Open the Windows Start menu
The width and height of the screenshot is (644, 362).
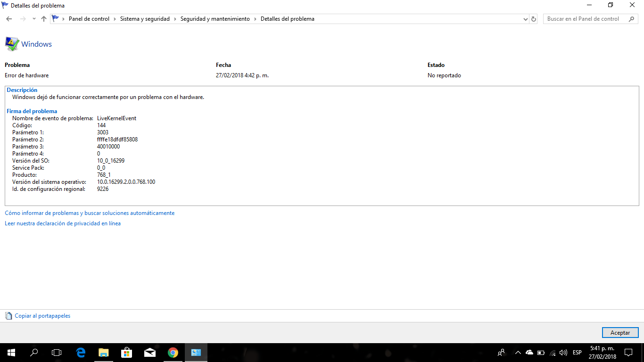click(x=11, y=353)
